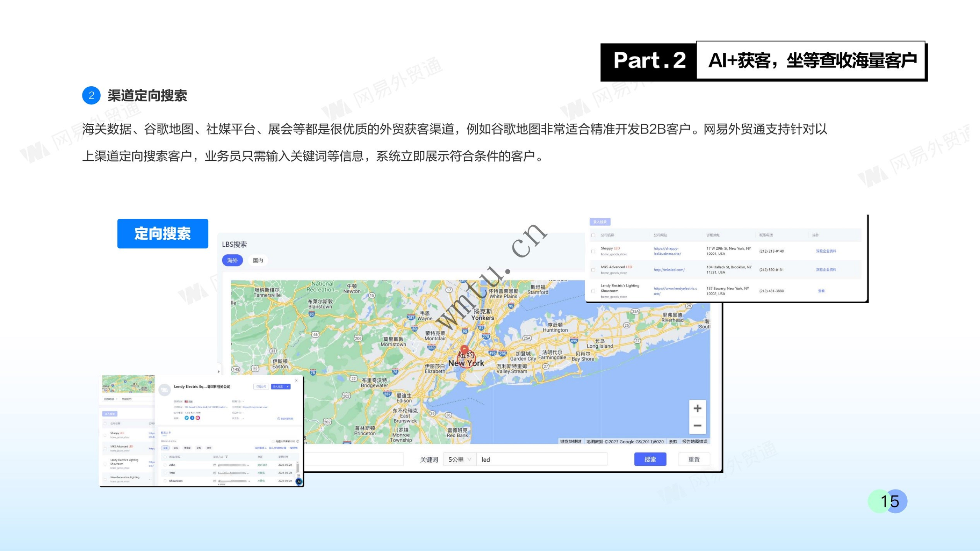This screenshot has width=980, height=551.
Task: Click the 条款 link on the map footer
Action: (673, 441)
